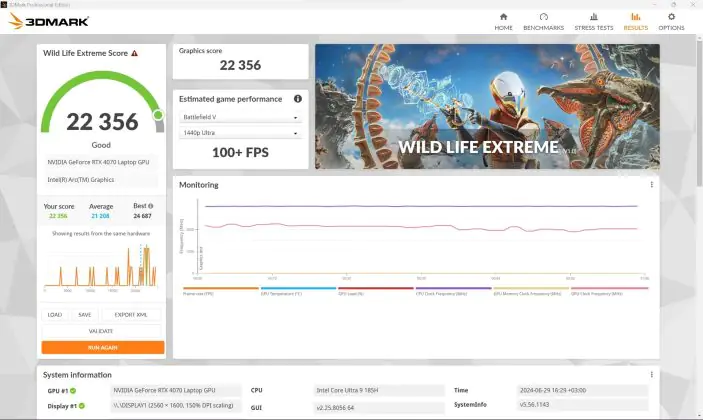Screen dimensions: 703x420
Task: Click the GPU #1 green check icon
Action: (73, 391)
